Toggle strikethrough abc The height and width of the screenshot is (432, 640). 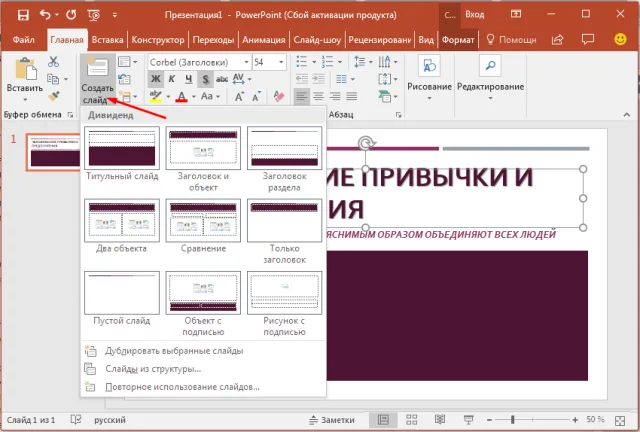coord(222,79)
